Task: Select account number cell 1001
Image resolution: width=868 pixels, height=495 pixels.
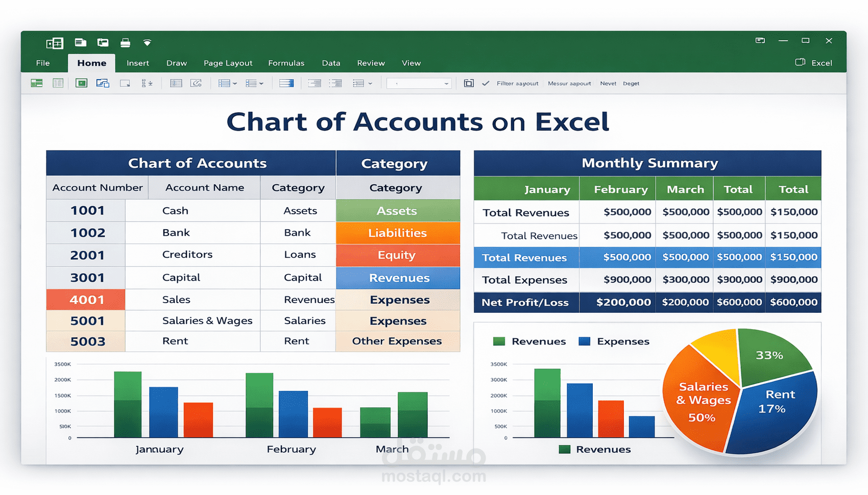Action: (86, 210)
